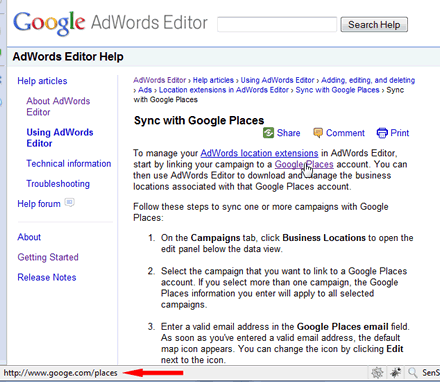Click Sync with Google Places breadcrumb link

(337, 90)
